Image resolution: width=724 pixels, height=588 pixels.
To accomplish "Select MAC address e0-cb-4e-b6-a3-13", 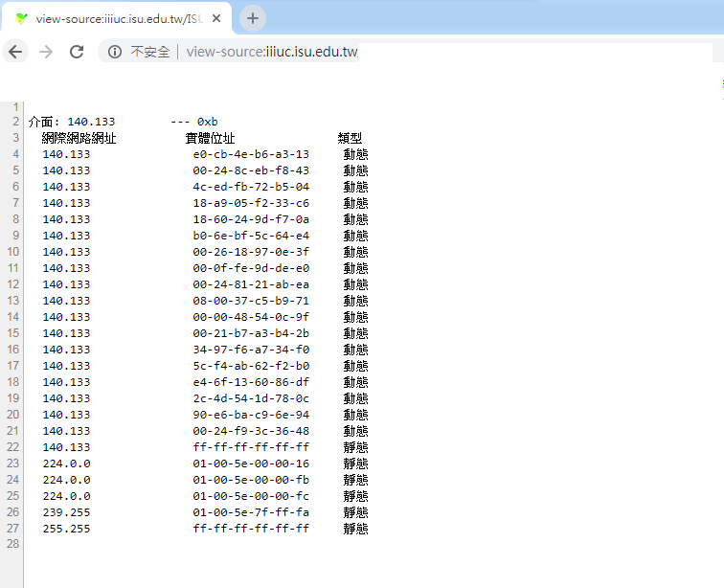I will [251, 154].
